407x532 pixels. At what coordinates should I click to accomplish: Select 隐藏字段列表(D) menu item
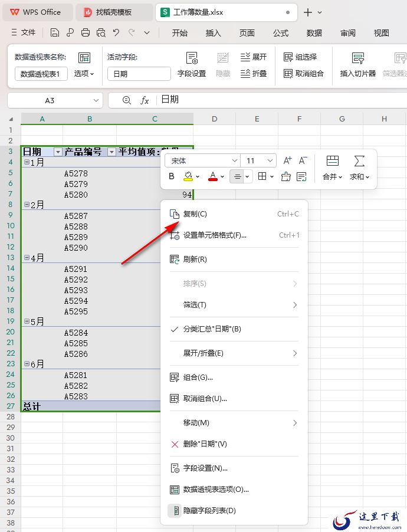(234, 510)
